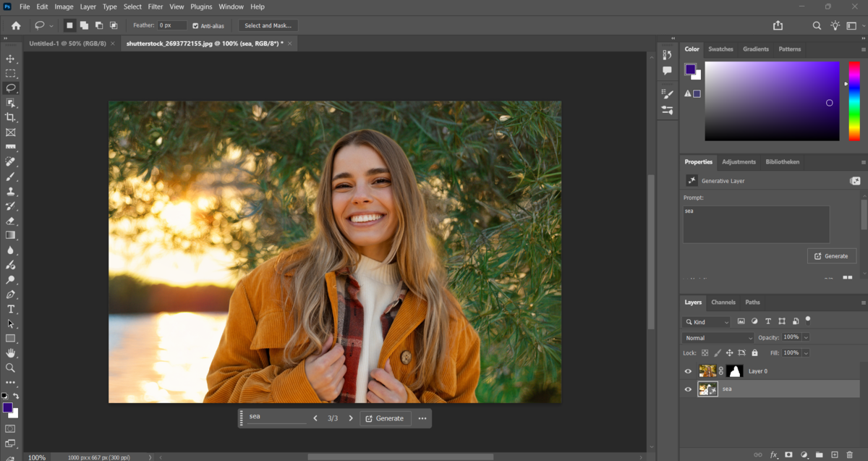Click the toolbar foreground color swatch
The height and width of the screenshot is (461, 868).
[8, 407]
